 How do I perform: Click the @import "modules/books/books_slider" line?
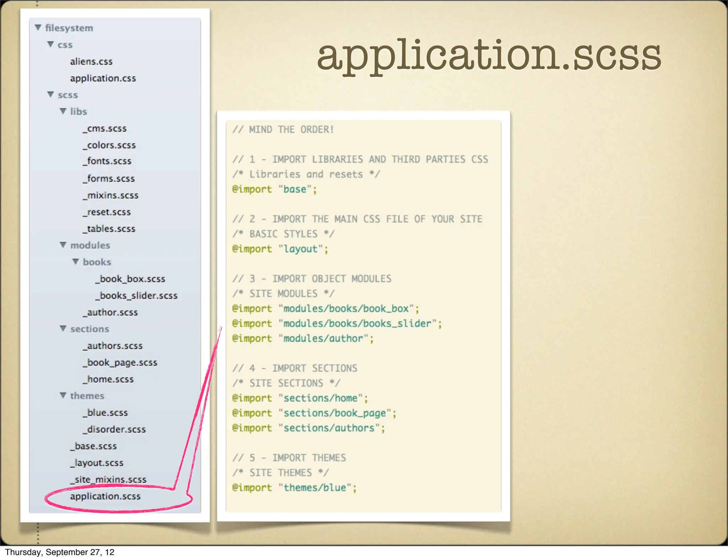[337, 323]
